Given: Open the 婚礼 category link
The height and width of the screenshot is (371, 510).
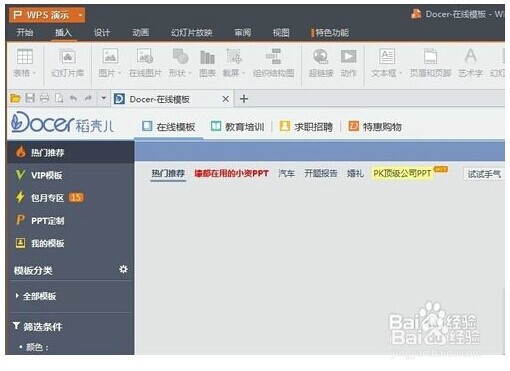Looking at the screenshot, I should tap(355, 173).
